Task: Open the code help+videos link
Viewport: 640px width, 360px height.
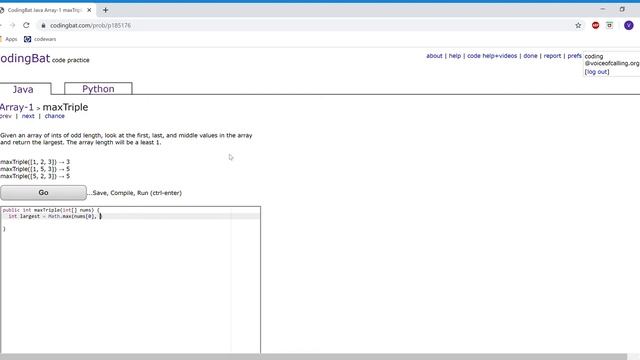Action: tap(492, 56)
